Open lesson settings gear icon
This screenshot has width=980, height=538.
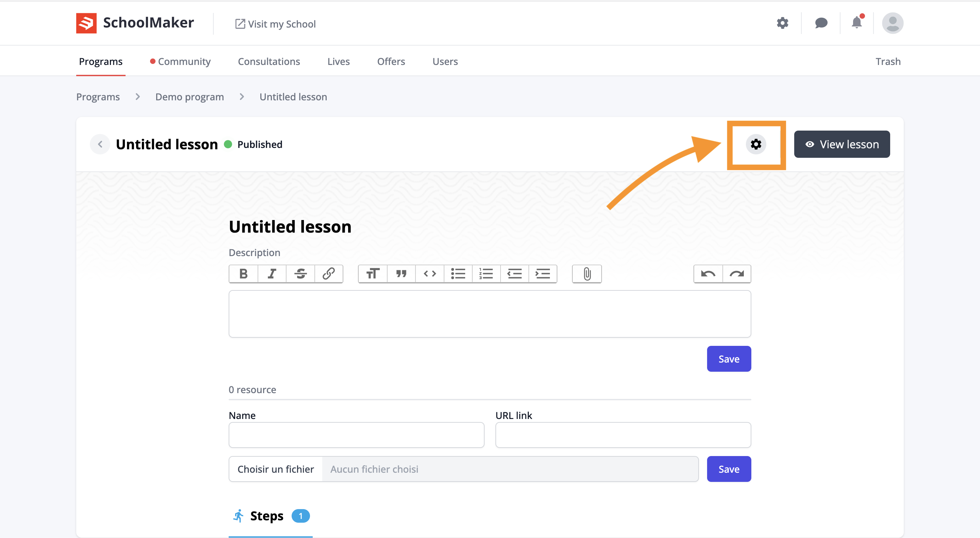click(x=756, y=144)
